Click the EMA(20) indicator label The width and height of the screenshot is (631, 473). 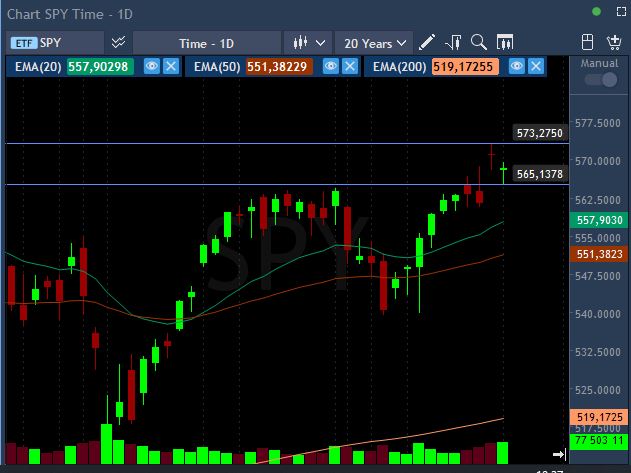coord(38,66)
